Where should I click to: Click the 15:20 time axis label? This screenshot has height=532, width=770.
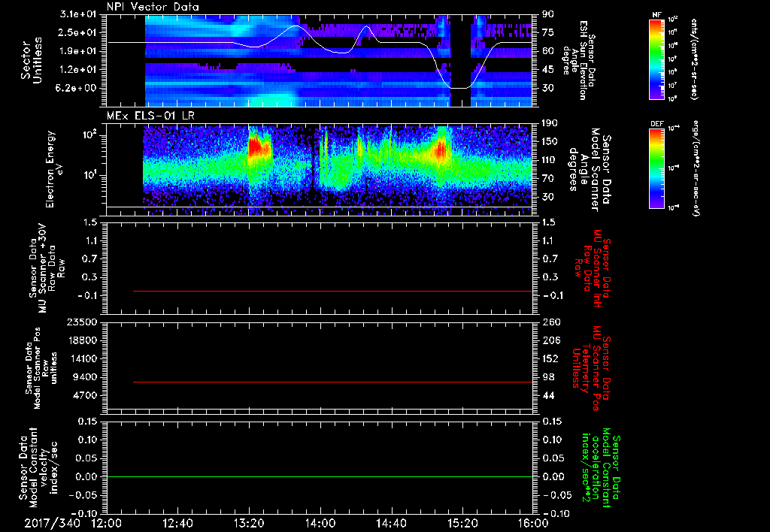[462, 523]
